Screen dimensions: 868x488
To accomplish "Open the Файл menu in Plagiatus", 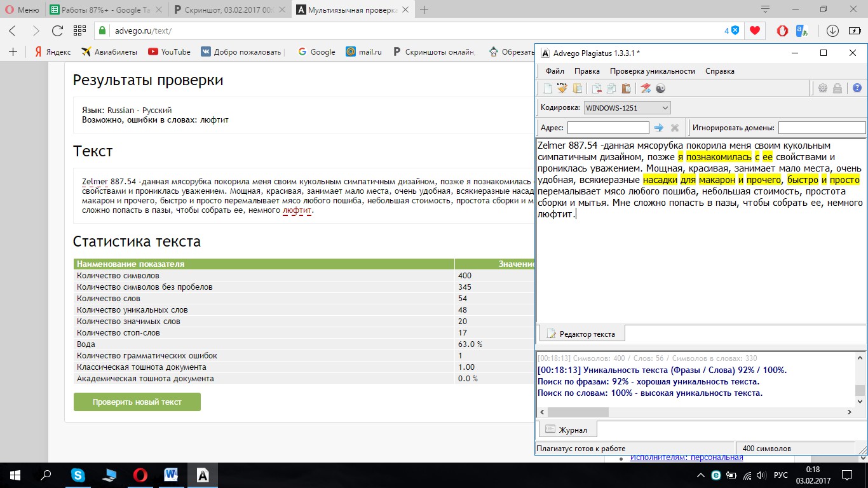I will 555,71.
